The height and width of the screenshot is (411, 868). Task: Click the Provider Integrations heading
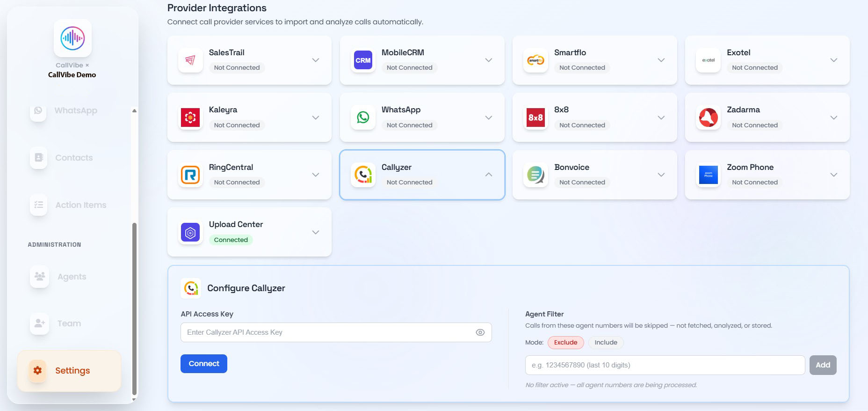click(x=217, y=8)
